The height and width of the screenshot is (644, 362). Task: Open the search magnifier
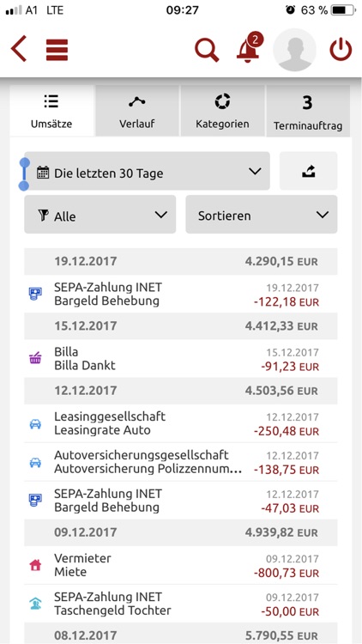207,50
